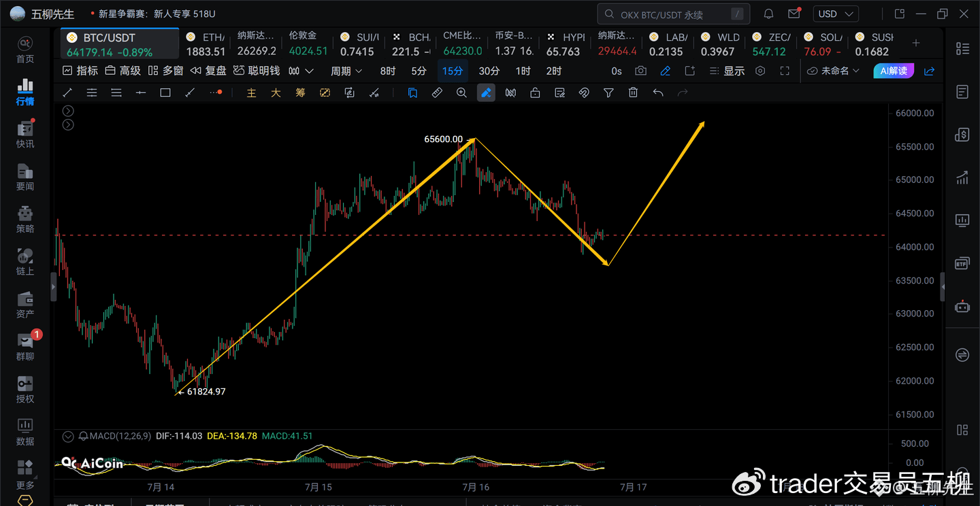Switch to the 5分 timeframe
980x506 pixels.
(419, 71)
